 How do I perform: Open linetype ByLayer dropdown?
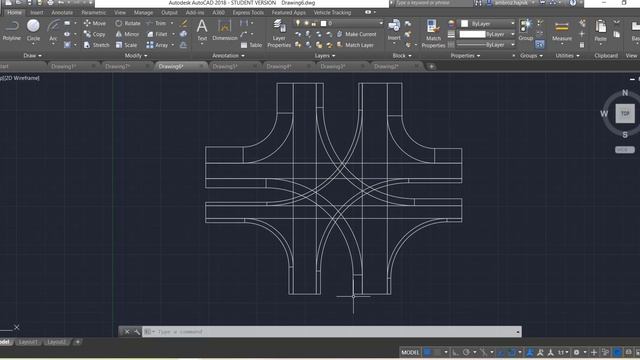(x=512, y=45)
